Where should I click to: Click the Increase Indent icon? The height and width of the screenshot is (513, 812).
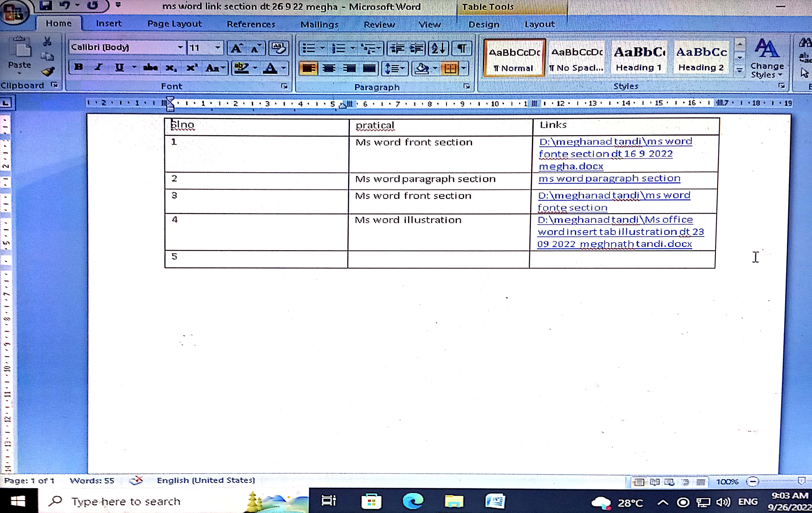click(417, 49)
